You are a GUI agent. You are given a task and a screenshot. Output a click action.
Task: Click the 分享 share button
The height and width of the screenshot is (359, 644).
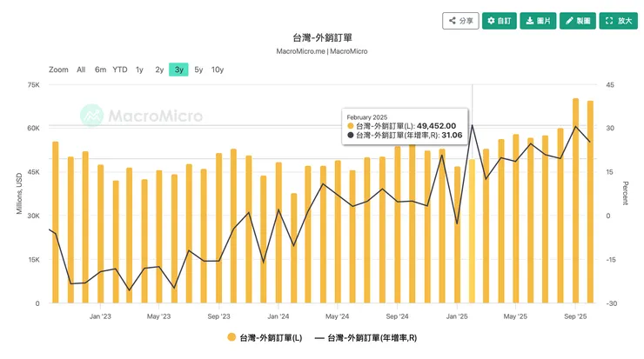coord(460,21)
